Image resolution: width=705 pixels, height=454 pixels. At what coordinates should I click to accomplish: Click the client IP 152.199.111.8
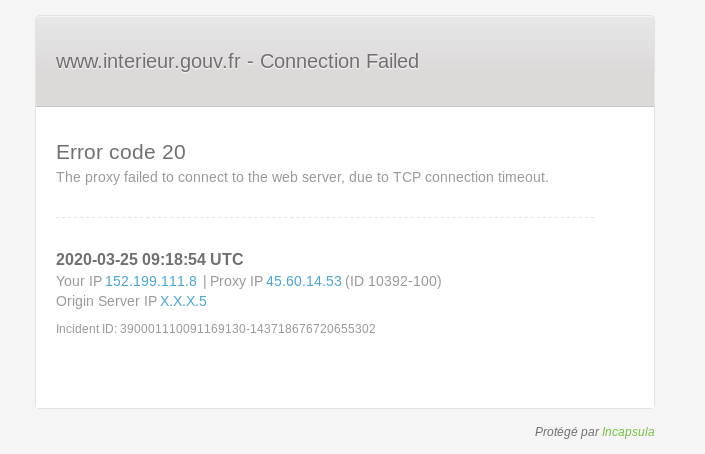tap(151, 281)
